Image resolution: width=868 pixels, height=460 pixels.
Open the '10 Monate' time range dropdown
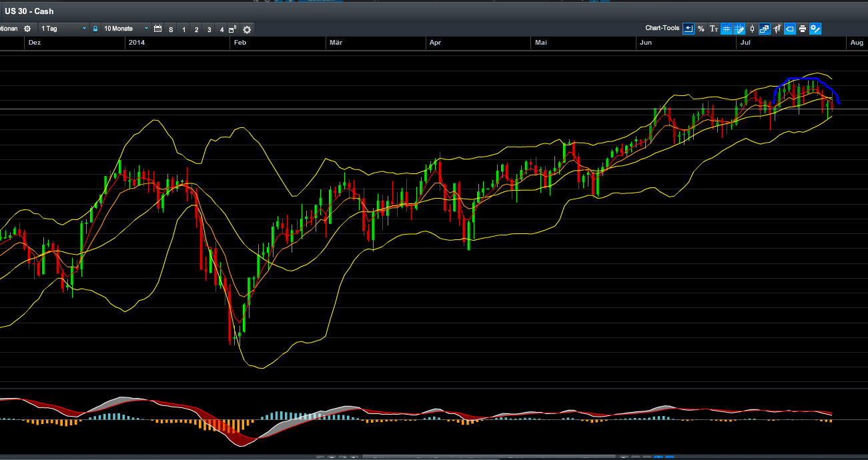(x=125, y=29)
